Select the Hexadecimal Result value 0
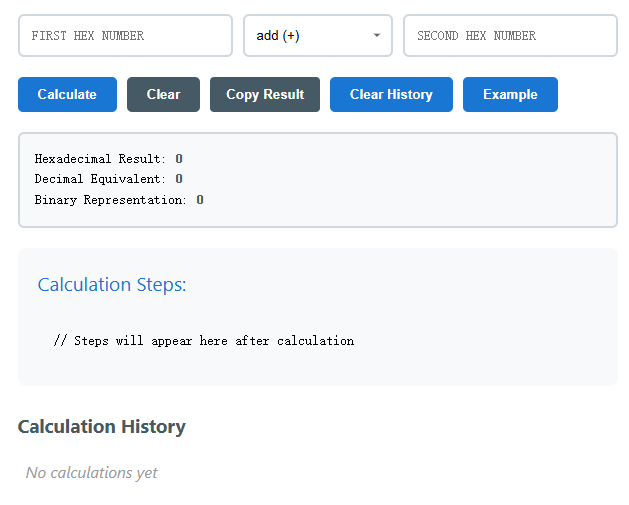629x505 pixels. pos(179,159)
